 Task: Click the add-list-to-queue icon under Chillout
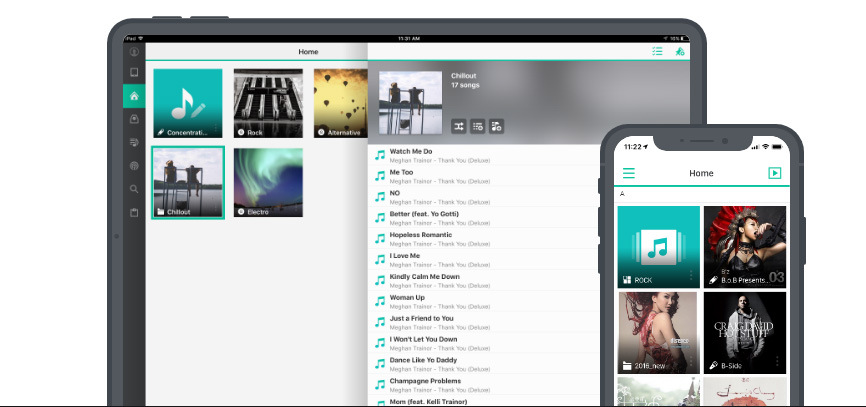pyautogui.click(x=477, y=126)
